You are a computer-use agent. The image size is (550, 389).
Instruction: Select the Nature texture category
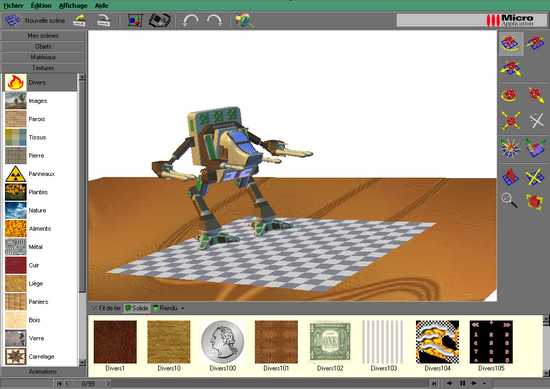[x=40, y=210]
